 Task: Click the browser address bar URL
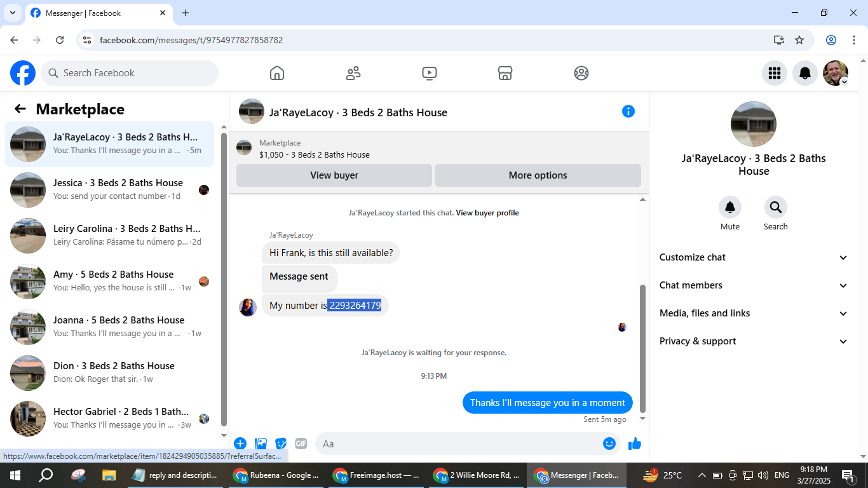[x=191, y=40]
